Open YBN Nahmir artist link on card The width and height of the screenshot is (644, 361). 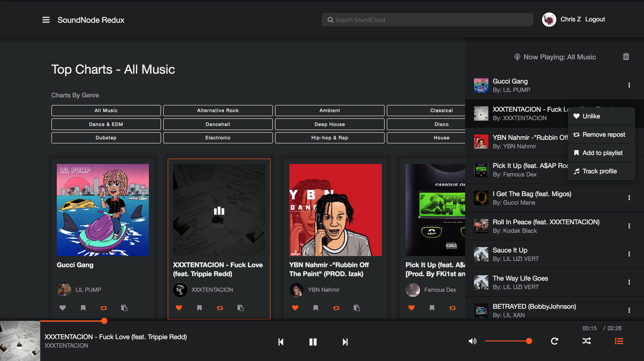(x=324, y=290)
